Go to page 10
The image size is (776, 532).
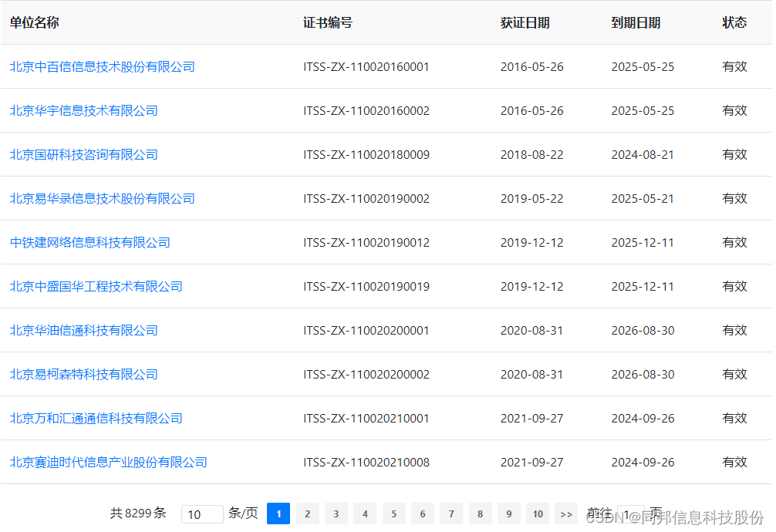[x=538, y=513]
